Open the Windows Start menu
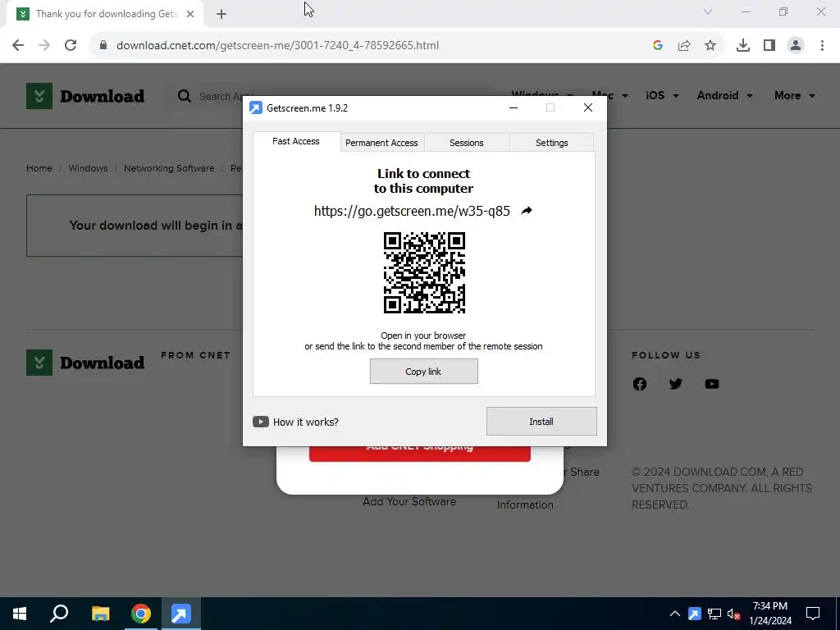The width and height of the screenshot is (840, 630). point(20,614)
